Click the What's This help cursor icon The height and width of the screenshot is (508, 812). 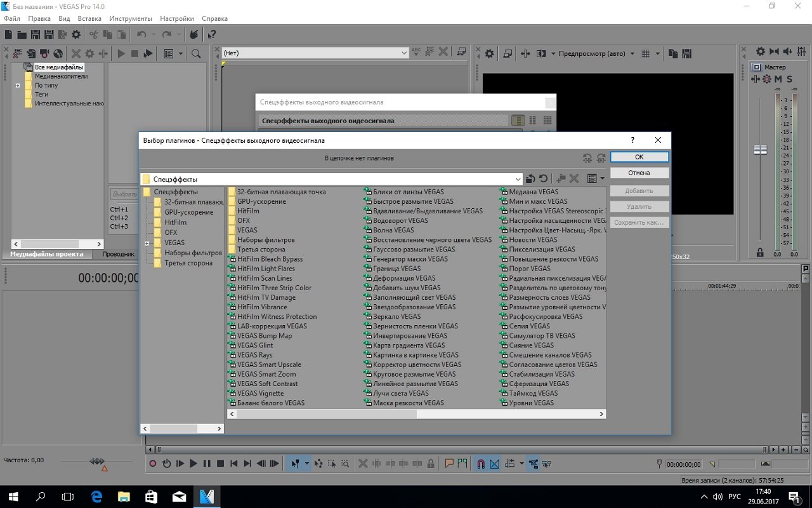tap(211, 35)
